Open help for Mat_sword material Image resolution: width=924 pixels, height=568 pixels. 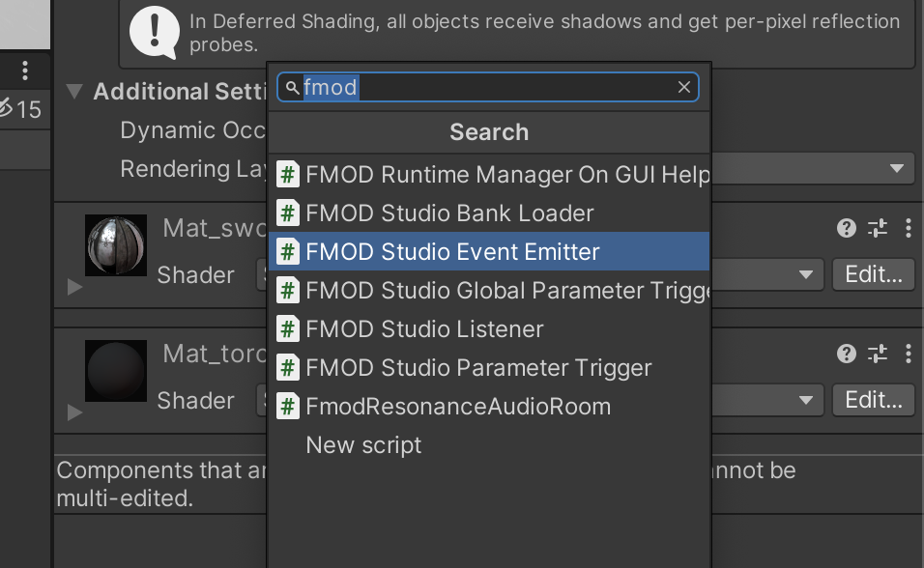click(x=847, y=227)
